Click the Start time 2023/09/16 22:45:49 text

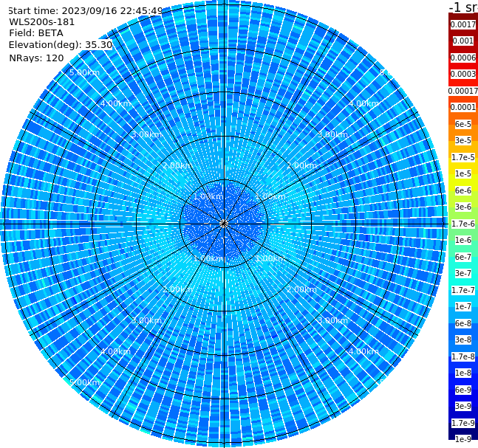pyautogui.click(x=85, y=11)
